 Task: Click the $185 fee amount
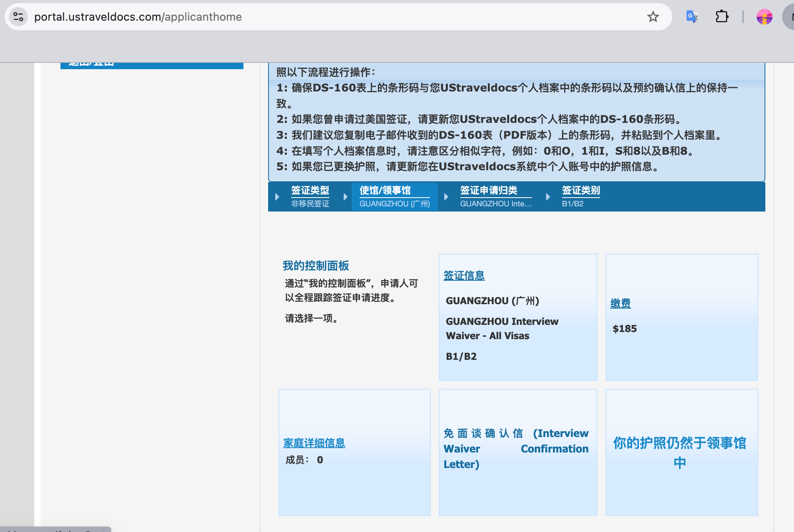[x=625, y=329]
